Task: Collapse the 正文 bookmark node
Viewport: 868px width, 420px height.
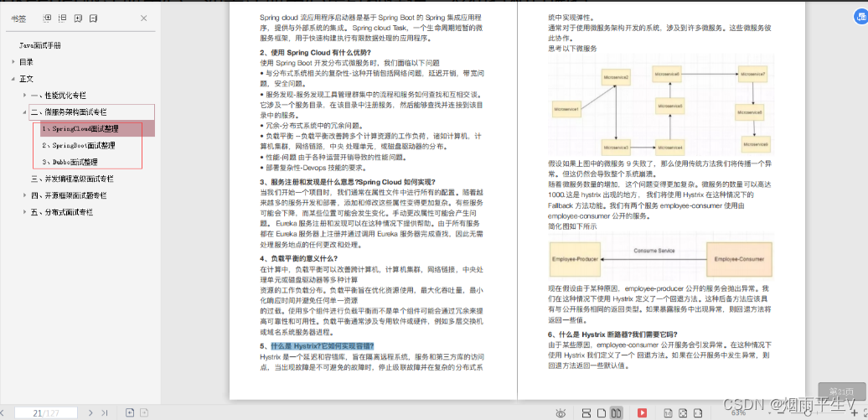Action: (13, 79)
